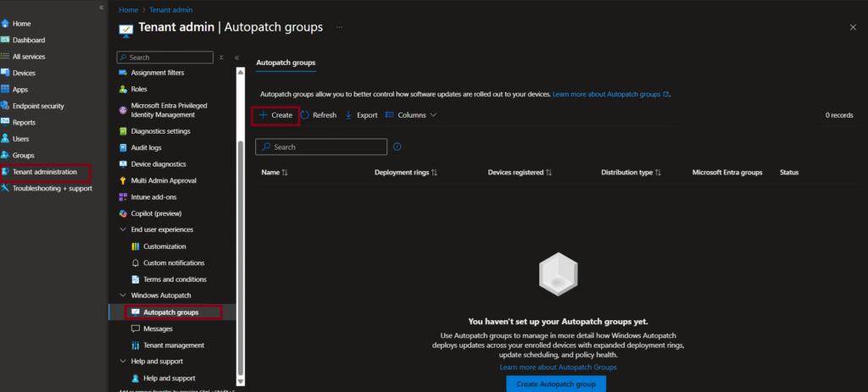Image resolution: width=868 pixels, height=392 pixels.
Task: Collapse the Tenant admin submenu pane
Action: (236, 58)
